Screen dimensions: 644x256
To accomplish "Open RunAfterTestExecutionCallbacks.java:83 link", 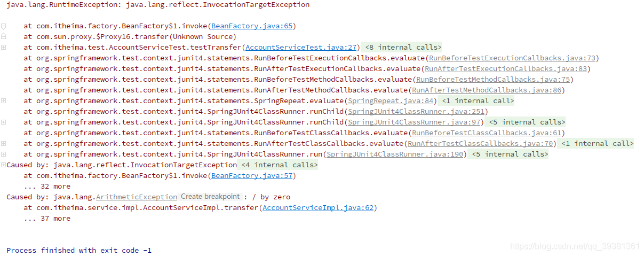I will pyautogui.click(x=506, y=68).
